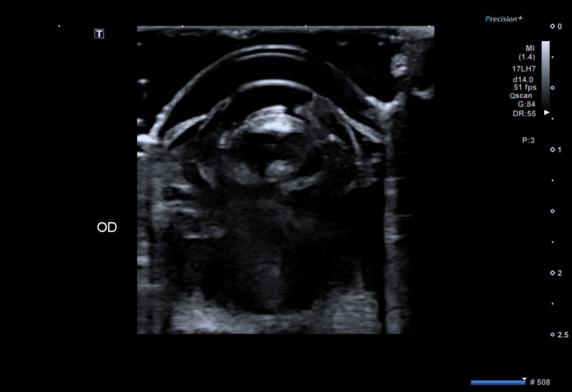Click the P:3 persistence setting

[528, 141]
